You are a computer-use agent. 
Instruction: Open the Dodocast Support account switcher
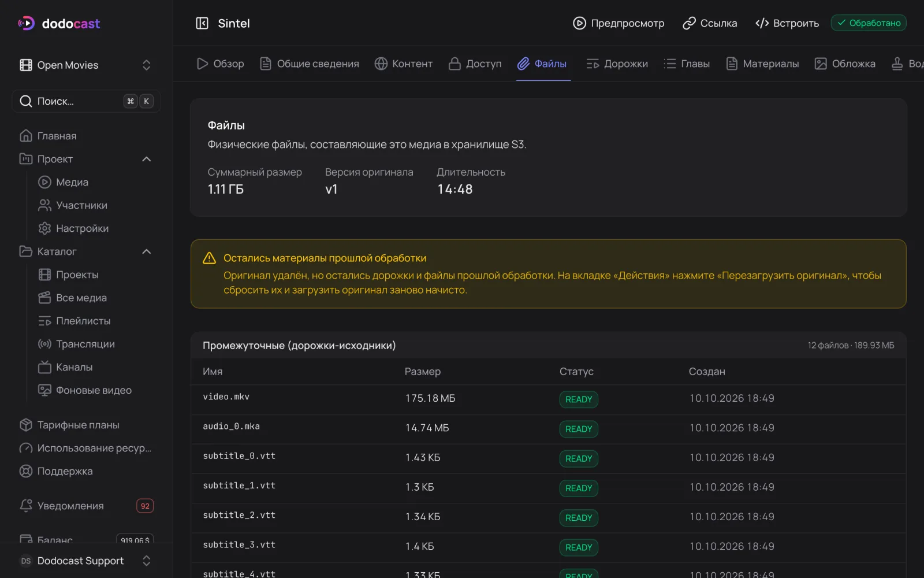86,561
